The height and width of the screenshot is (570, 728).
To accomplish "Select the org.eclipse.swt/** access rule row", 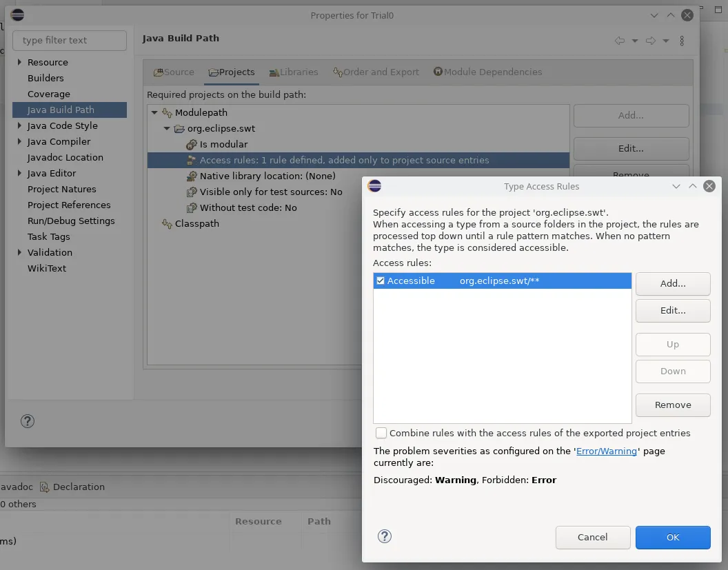I will [502, 281].
